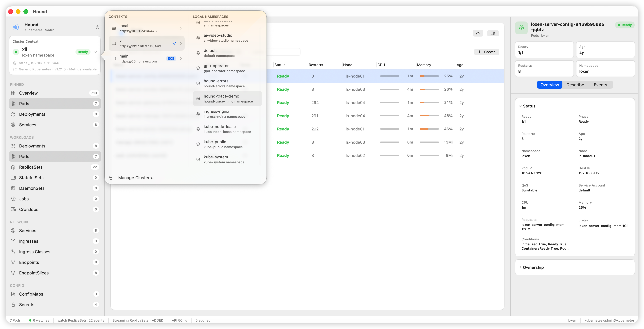644x329 pixels.
Task: Switch to the Overview tab
Action: [550, 85]
